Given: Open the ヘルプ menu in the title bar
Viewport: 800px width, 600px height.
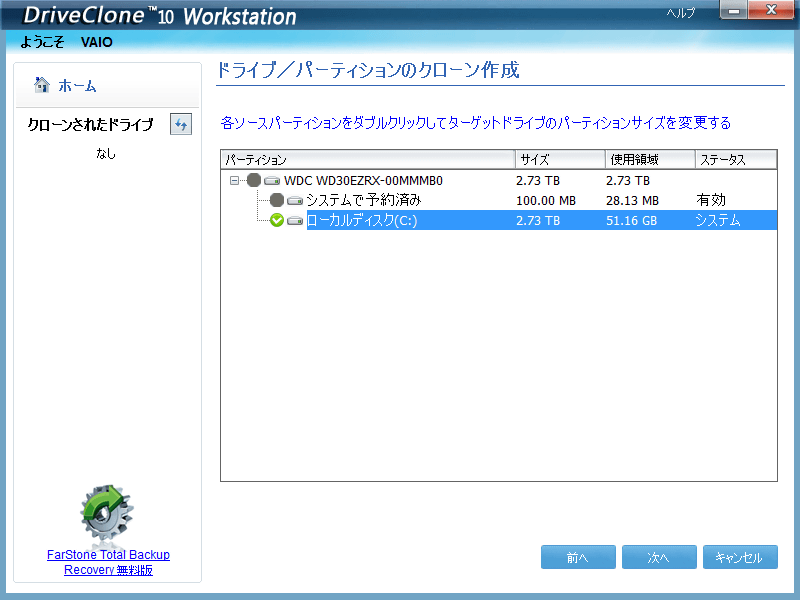Looking at the screenshot, I should (x=681, y=13).
